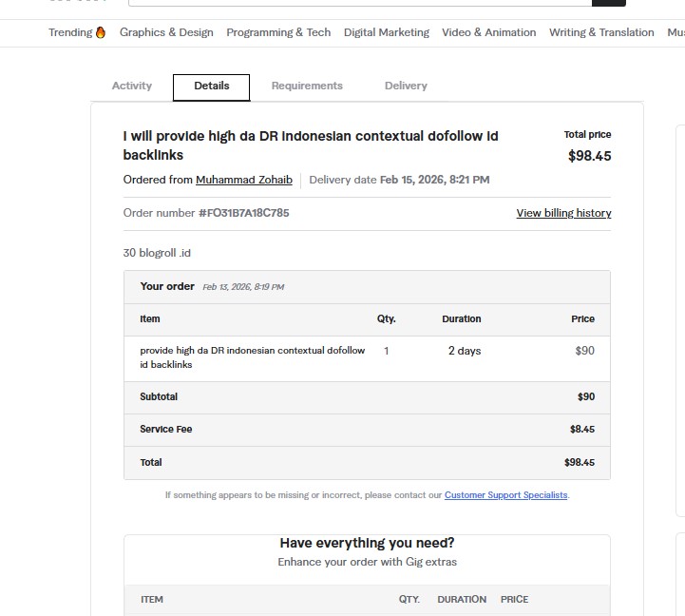This screenshot has width=685, height=616.
Task: Click the Have everything you need heading
Action: pyautogui.click(x=367, y=543)
